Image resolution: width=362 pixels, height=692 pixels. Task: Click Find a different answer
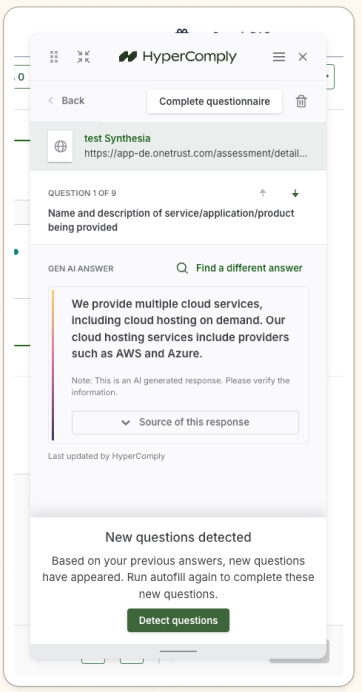tap(249, 268)
